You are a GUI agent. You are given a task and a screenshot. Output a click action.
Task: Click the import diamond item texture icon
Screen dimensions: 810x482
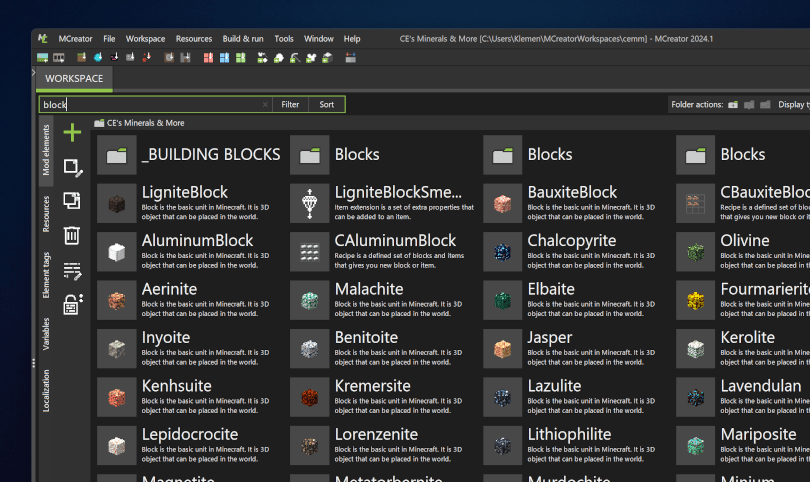tap(98, 57)
